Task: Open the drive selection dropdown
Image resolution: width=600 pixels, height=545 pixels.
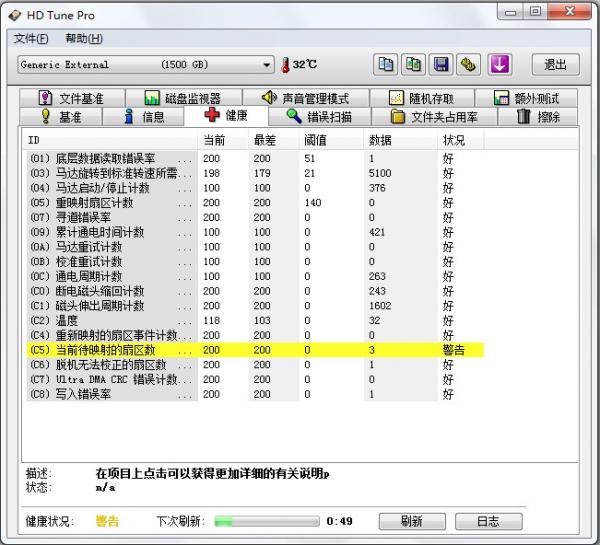Action: point(145,65)
